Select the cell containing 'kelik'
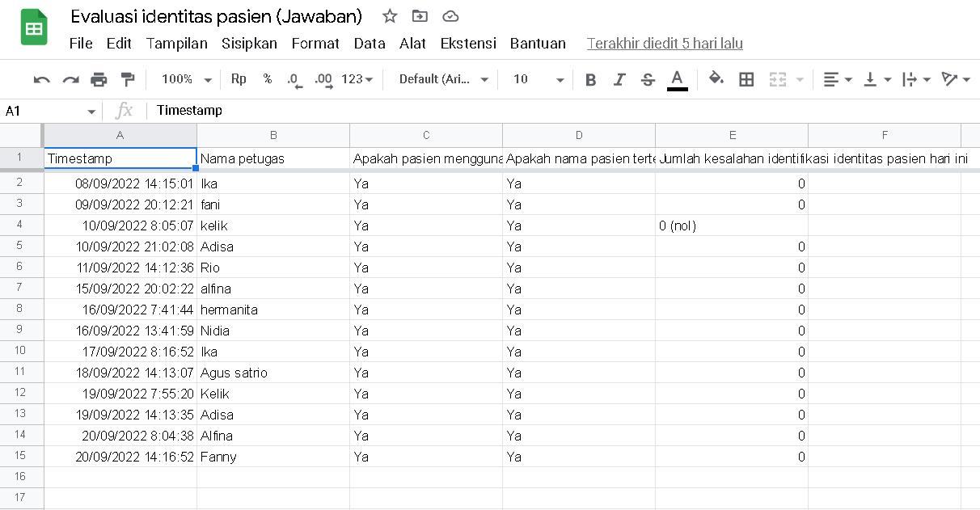The height and width of the screenshot is (510, 980). pos(273,225)
